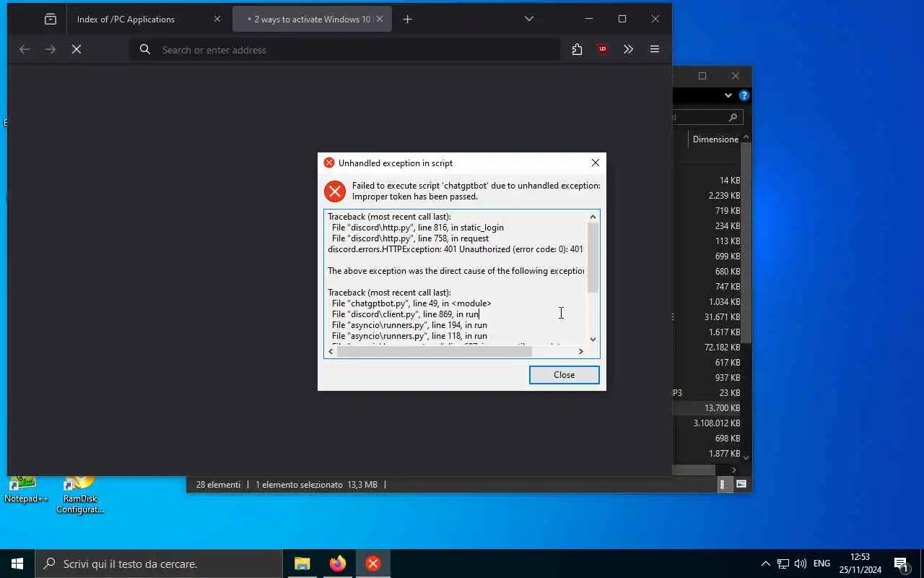Image resolution: width=924 pixels, height=578 pixels.
Task: Stop loading the current page
Action: coord(77,49)
